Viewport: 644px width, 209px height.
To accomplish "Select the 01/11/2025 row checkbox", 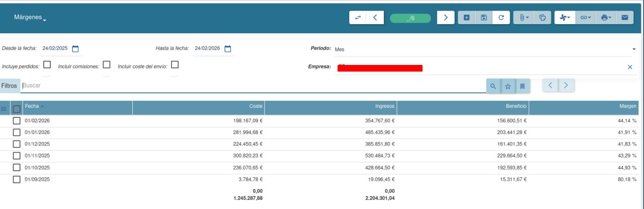I will pyautogui.click(x=17, y=156).
